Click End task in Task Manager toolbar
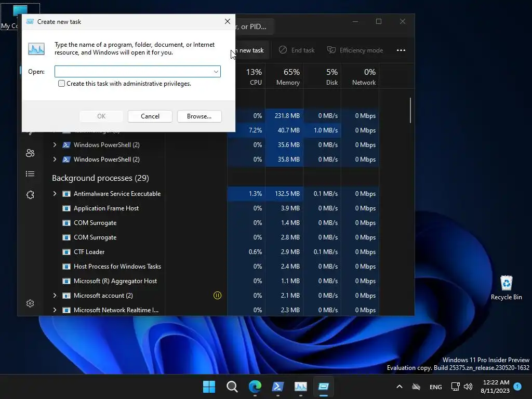This screenshot has width=532, height=399. pos(297,50)
